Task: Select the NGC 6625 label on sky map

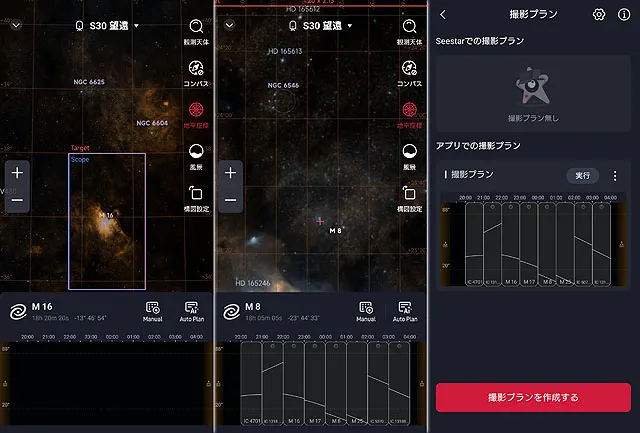Action: (x=89, y=82)
